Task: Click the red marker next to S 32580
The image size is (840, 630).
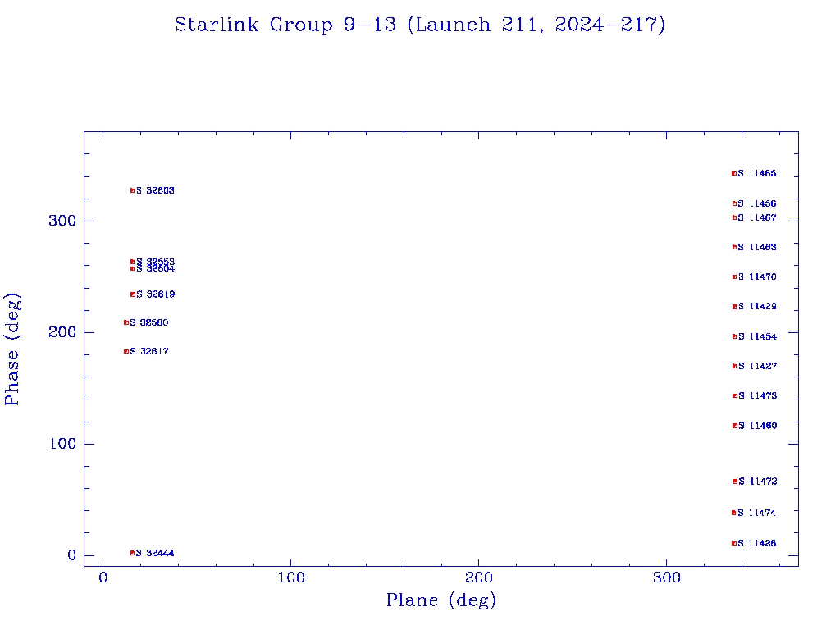Action: (x=126, y=322)
